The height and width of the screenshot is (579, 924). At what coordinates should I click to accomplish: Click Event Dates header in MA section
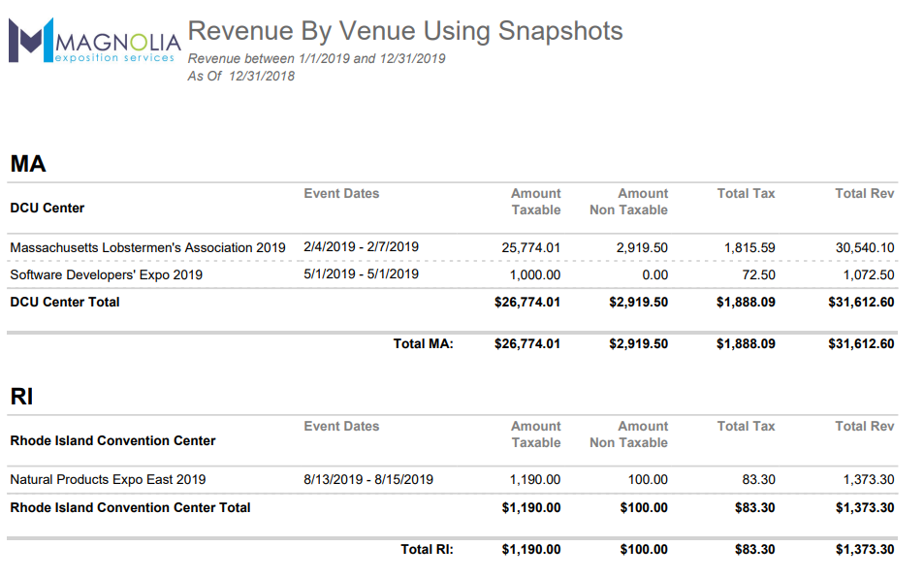point(341,193)
